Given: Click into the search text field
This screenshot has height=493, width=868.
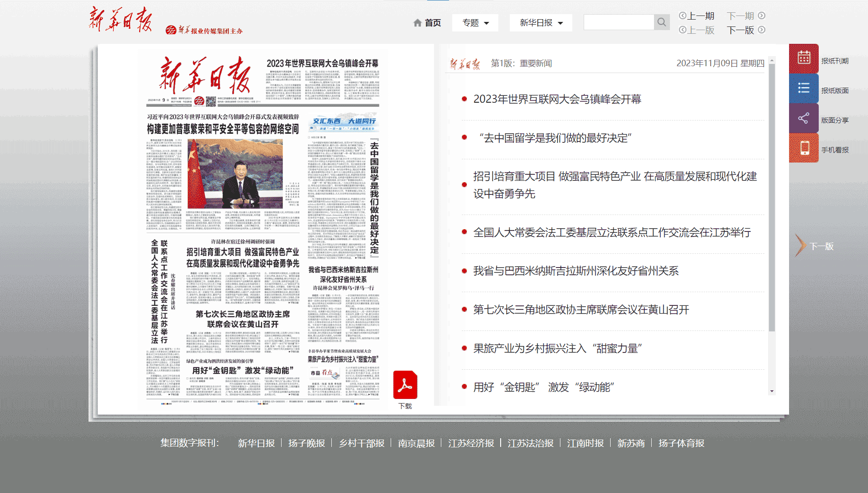Looking at the screenshot, I should click(x=619, y=22).
